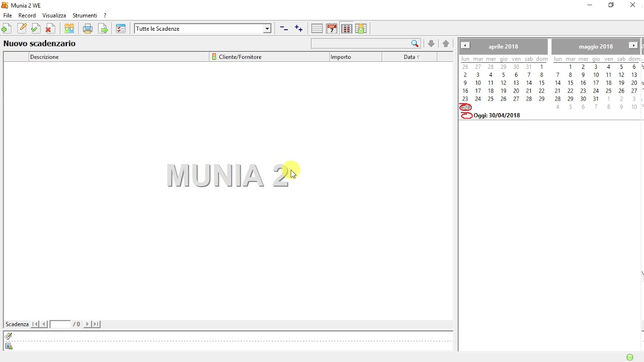Select day 25 in maggio 2018
This screenshot has height=362, width=644.
click(609, 91)
